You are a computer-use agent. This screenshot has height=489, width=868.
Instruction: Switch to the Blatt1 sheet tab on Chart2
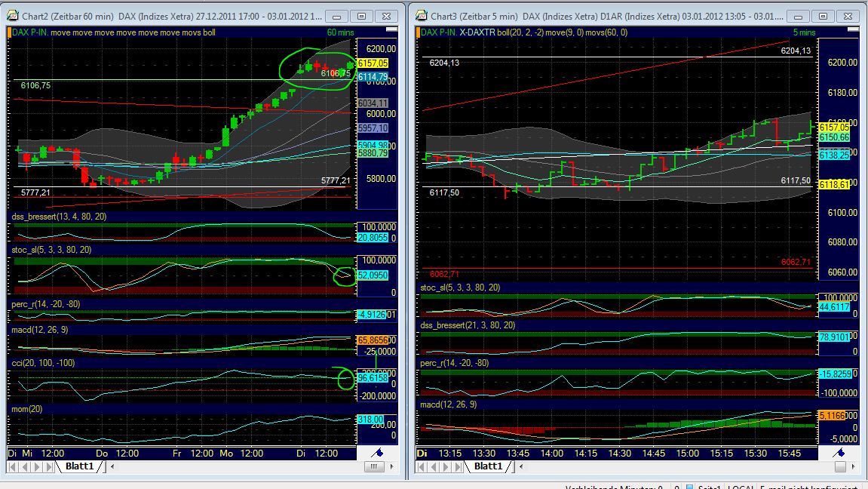[x=80, y=466]
